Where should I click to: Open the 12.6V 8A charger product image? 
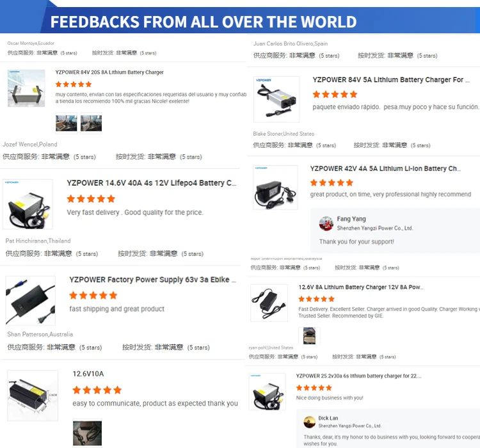269,303
